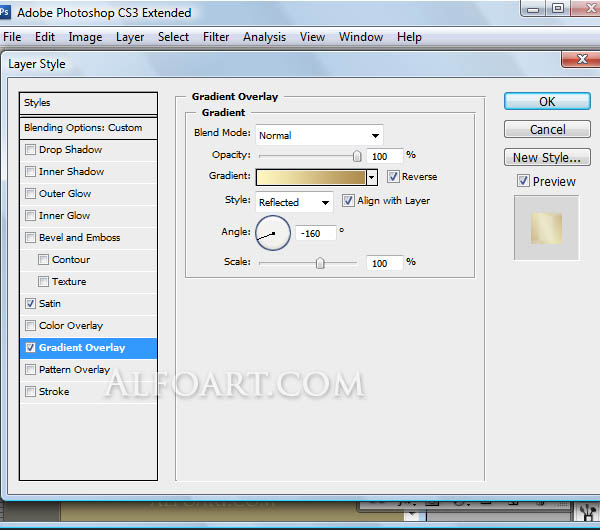The image size is (600, 530).
Task: Open the View menu
Action: [312, 37]
